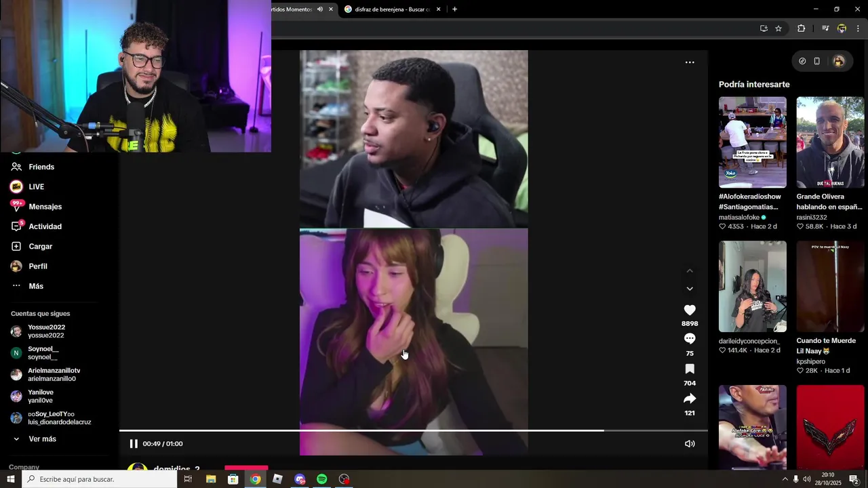Expand followed accounts with Ver más
Screen dimensions: 868x488
[x=42, y=439]
